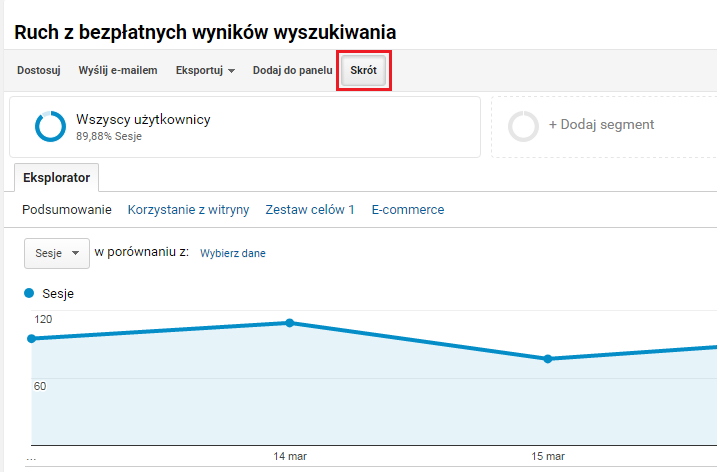Click the first chart data point

[x=32, y=338]
